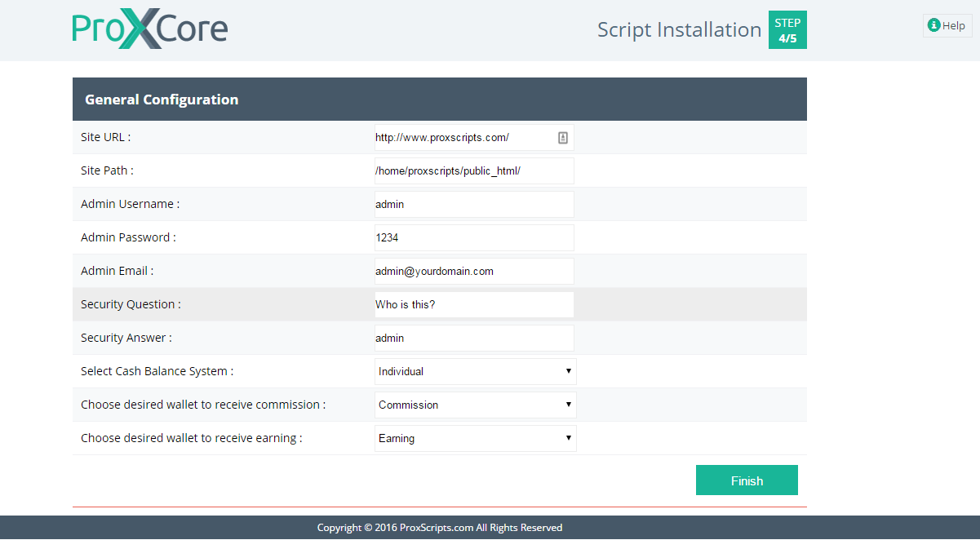
Task: Click the copyright footer text
Action: click(440, 528)
